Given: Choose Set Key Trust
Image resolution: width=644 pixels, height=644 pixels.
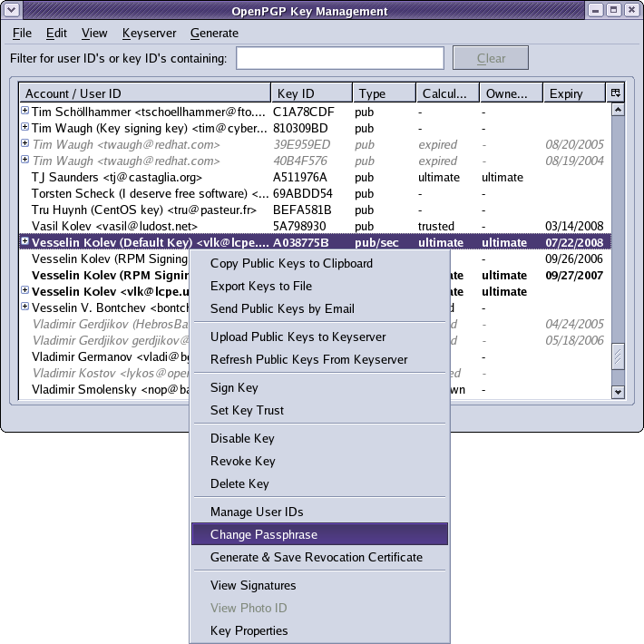Looking at the screenshot, I should pos(319,410).
